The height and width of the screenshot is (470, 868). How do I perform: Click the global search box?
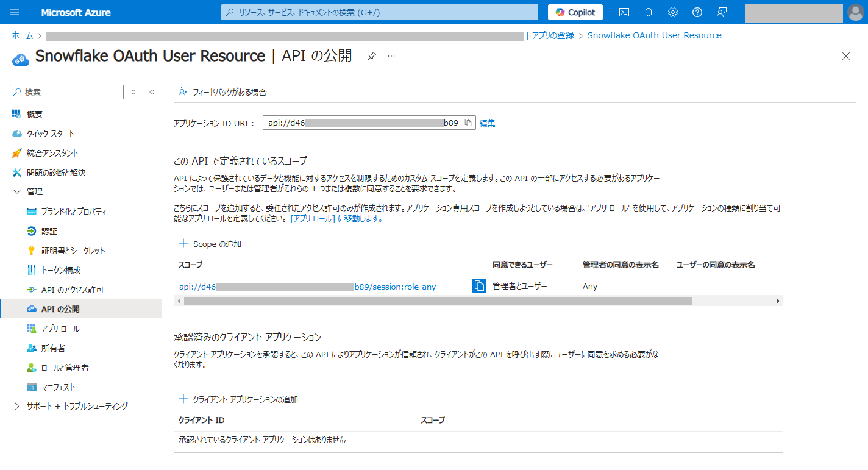(380, 12)
